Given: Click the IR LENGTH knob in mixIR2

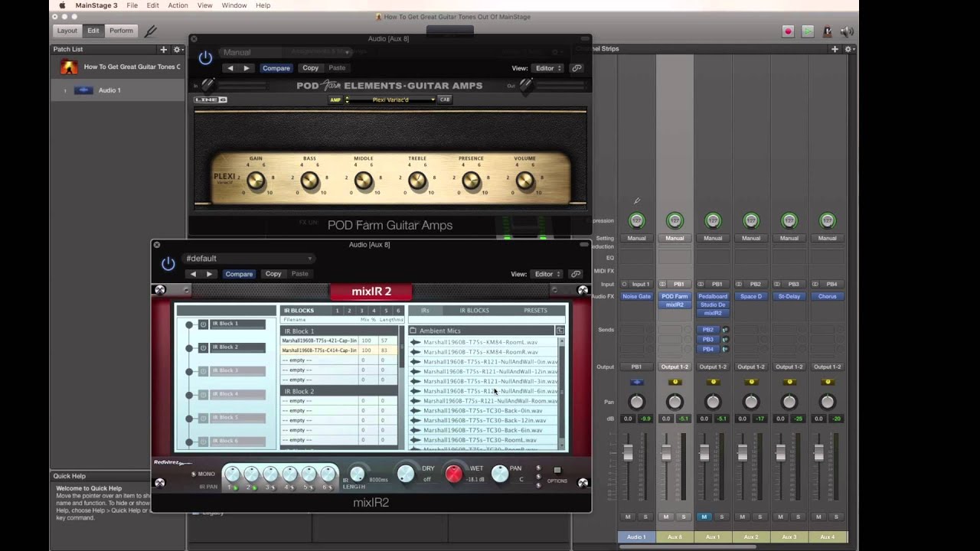Looking at the screenshot, I should (357, 474).
